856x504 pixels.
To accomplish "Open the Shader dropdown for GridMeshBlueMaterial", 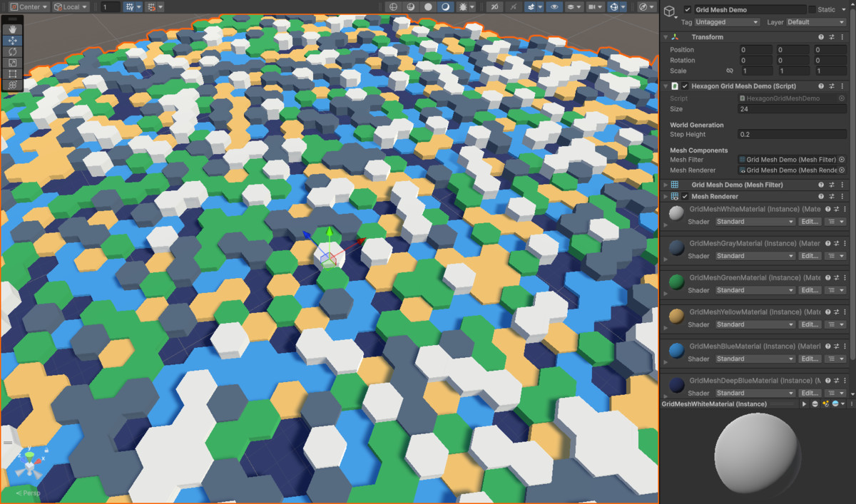I will [755, 359].
